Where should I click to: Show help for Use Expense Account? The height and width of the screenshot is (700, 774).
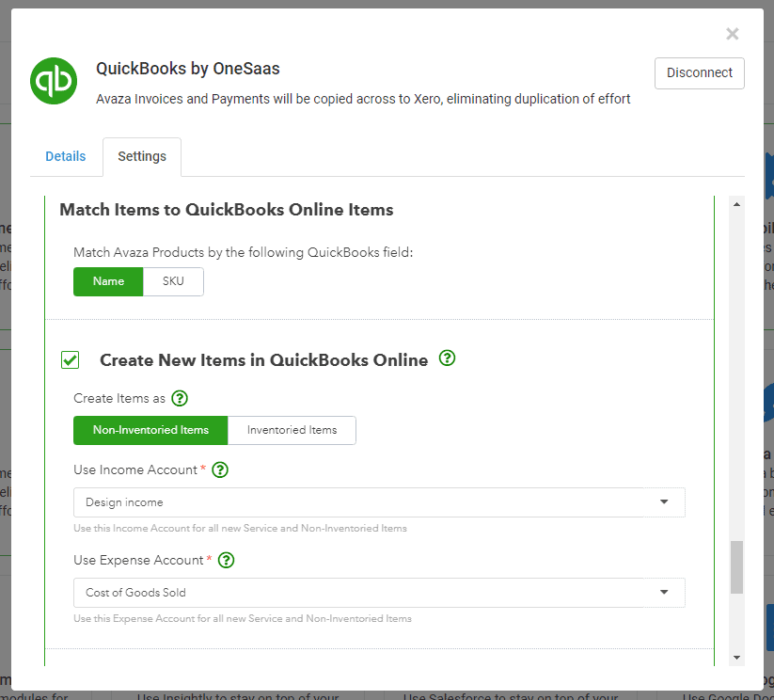(x=226, y=560)
